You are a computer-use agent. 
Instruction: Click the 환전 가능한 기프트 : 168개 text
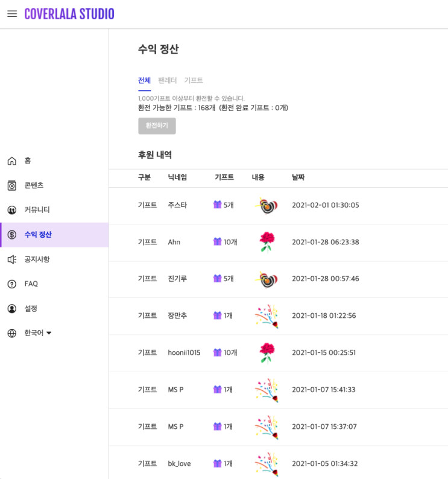coord(177,108)
